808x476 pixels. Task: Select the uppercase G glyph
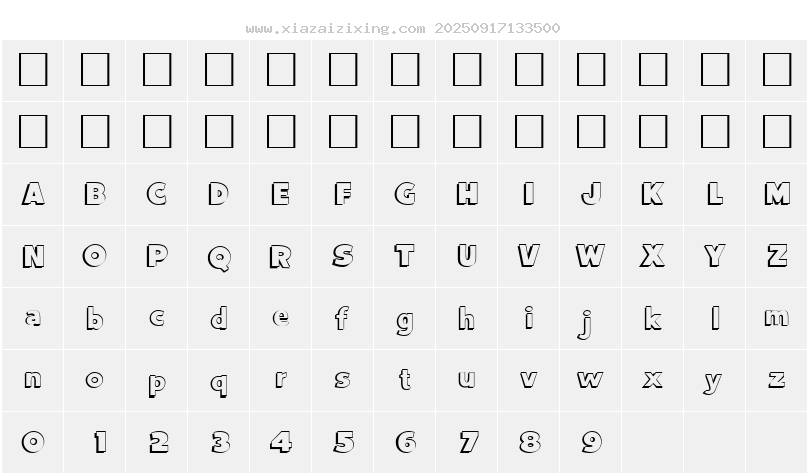[405, 194]
